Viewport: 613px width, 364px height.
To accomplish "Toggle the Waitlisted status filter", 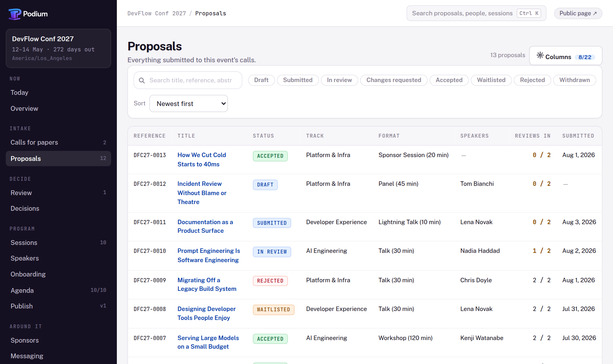I will click(491, 80).
